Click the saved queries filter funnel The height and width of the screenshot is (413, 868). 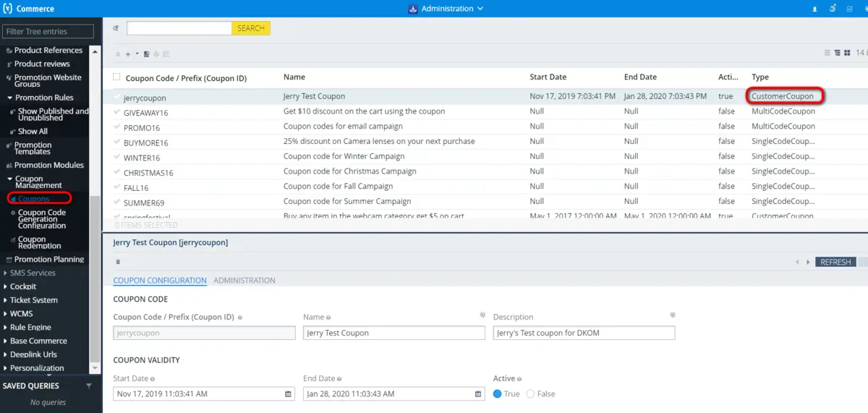89,386
